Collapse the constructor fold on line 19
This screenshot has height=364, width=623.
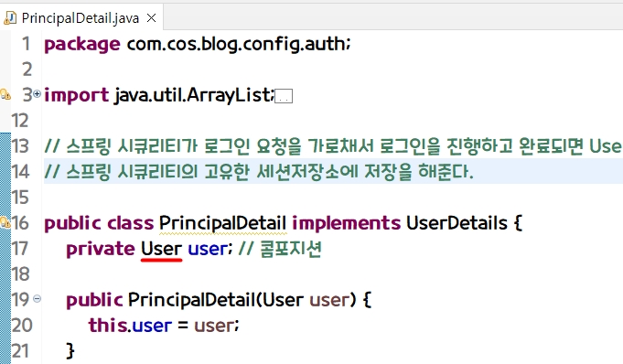click(x=37, y=298)
